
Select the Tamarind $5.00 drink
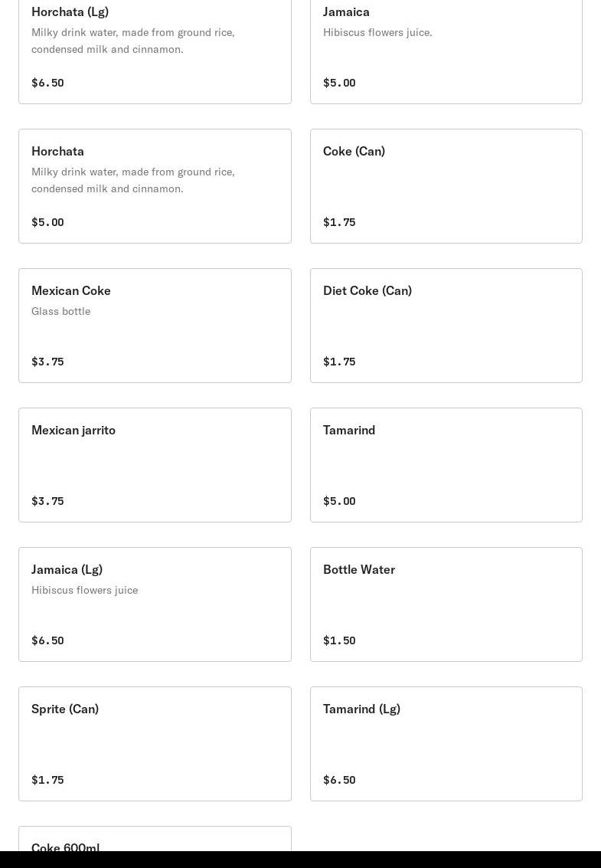click(446, 465)
